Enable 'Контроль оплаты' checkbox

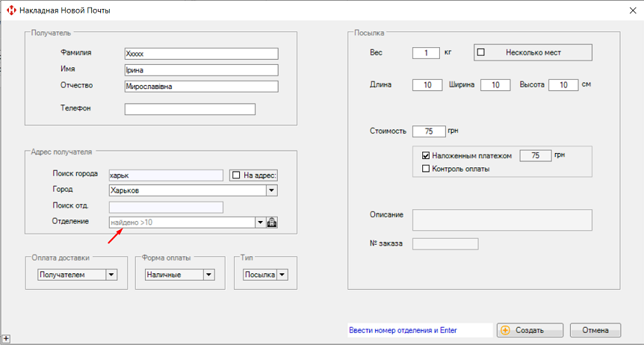pyautogui.click(x=426, y=169)
